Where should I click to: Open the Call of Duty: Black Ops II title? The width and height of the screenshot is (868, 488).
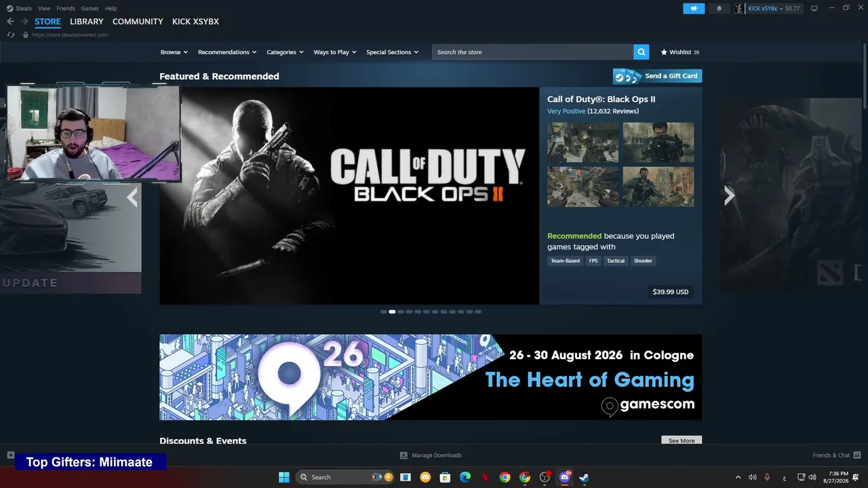(x=601, y=99)
